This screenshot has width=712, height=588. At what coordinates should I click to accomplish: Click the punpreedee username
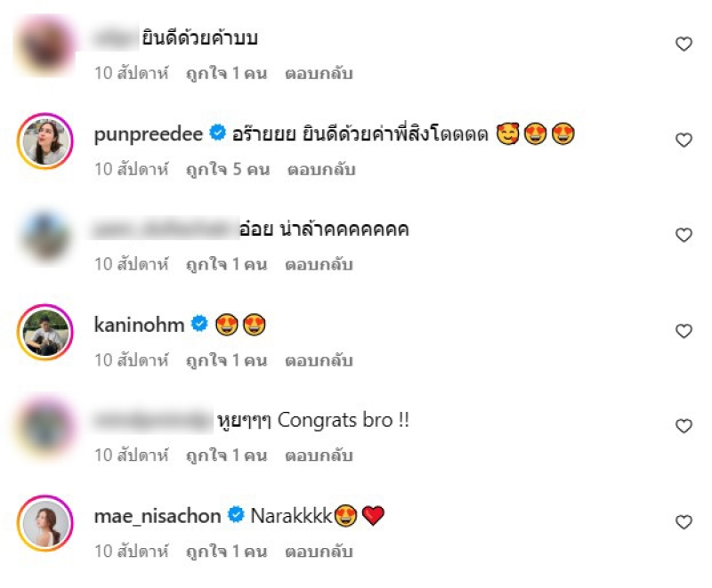(x=148, y=134)
